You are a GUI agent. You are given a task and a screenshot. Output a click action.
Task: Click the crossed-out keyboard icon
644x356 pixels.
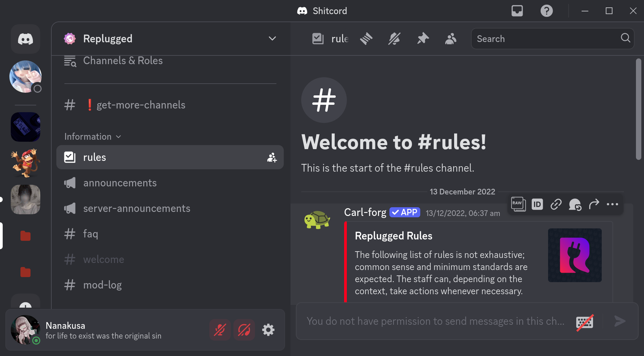585,322
